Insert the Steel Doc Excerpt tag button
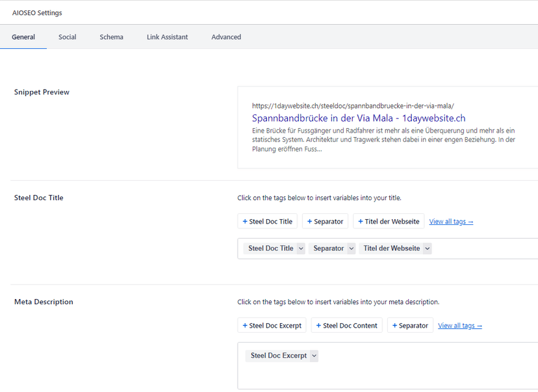 pos(272,326)
